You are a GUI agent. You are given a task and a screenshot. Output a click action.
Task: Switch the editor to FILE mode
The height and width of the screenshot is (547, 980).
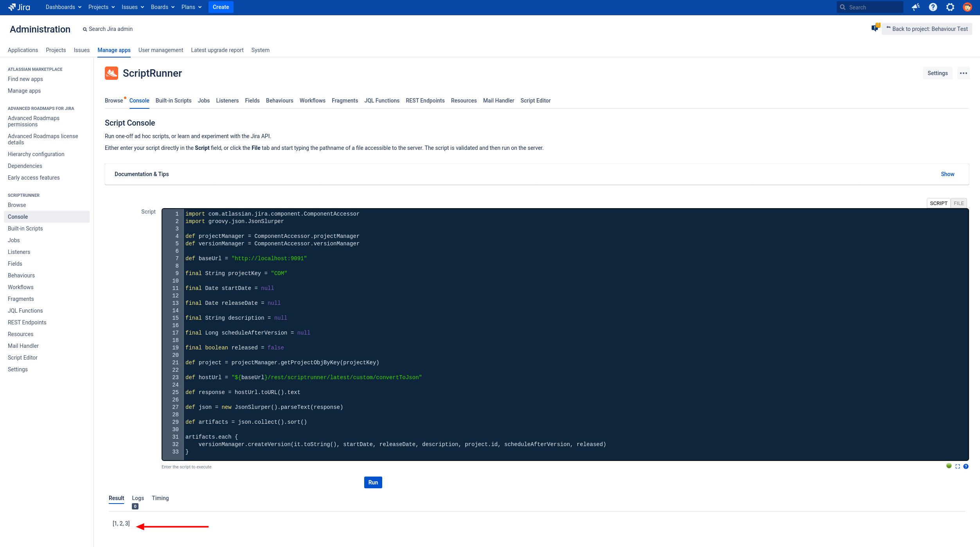tap(958, 203)
